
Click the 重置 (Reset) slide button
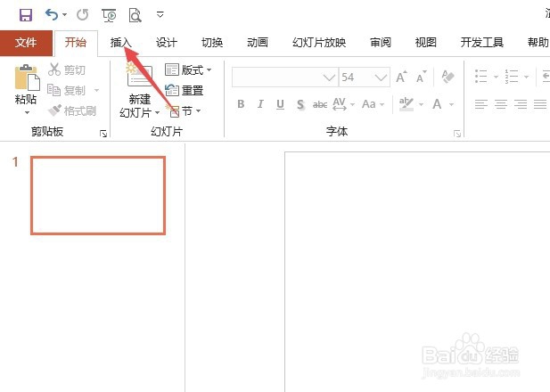185,91
